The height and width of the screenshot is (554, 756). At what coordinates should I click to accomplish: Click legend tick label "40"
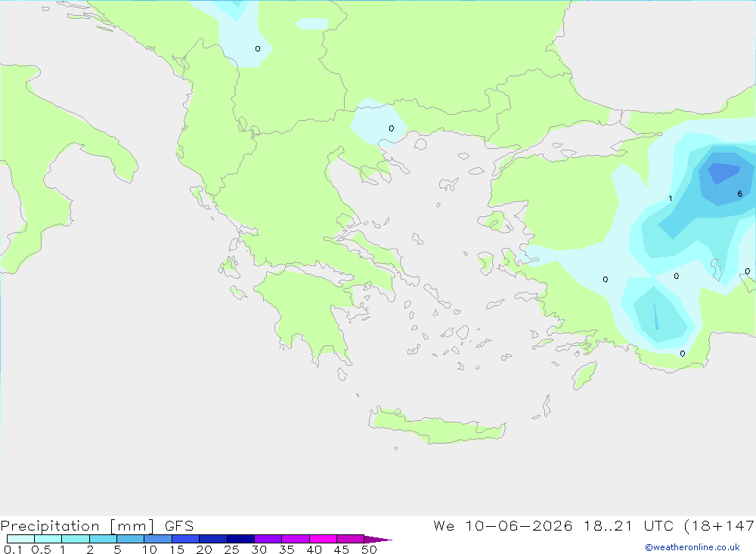(314, 549)
